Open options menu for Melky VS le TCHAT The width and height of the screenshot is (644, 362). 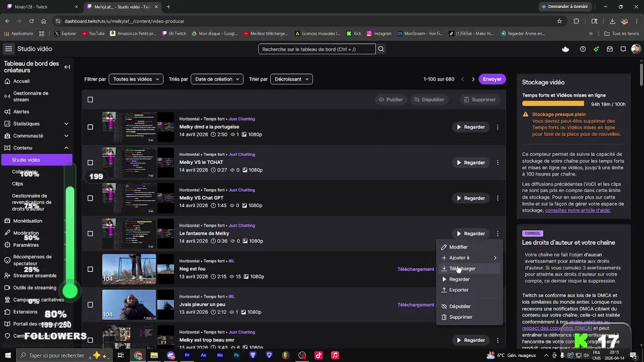coord(498,162)
